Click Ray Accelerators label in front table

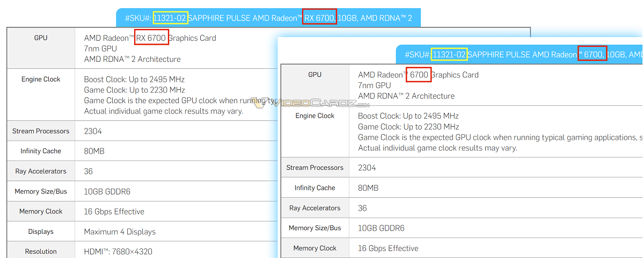pyautogui.click(x=315, y=208)
